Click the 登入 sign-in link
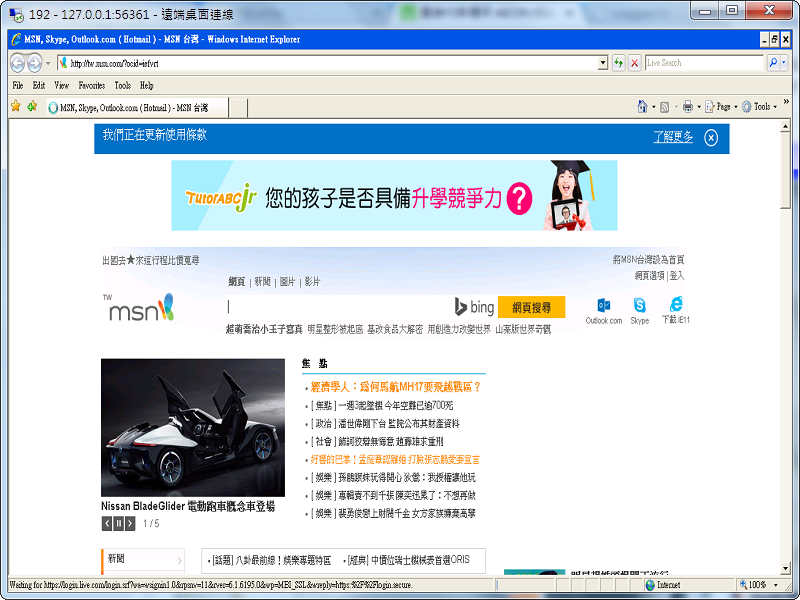This screenshot has height=600, width=800. pos(677,276)
